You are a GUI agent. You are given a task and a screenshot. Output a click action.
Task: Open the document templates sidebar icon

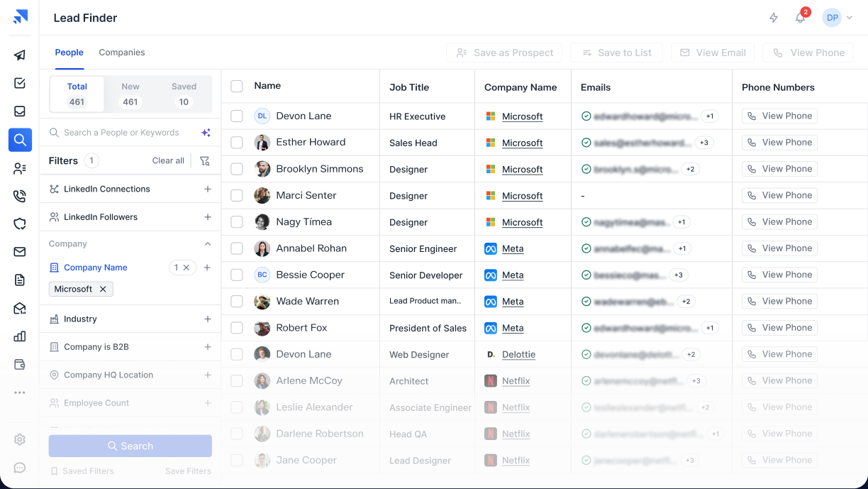coord(20,280)
